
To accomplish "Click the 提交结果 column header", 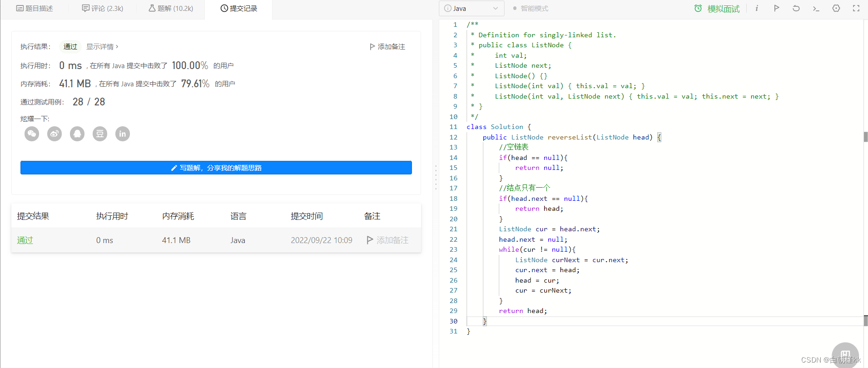I will 33,216.
